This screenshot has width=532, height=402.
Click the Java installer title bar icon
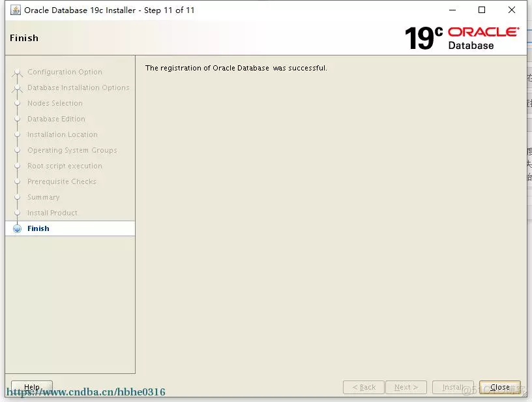tap(15, 10)
